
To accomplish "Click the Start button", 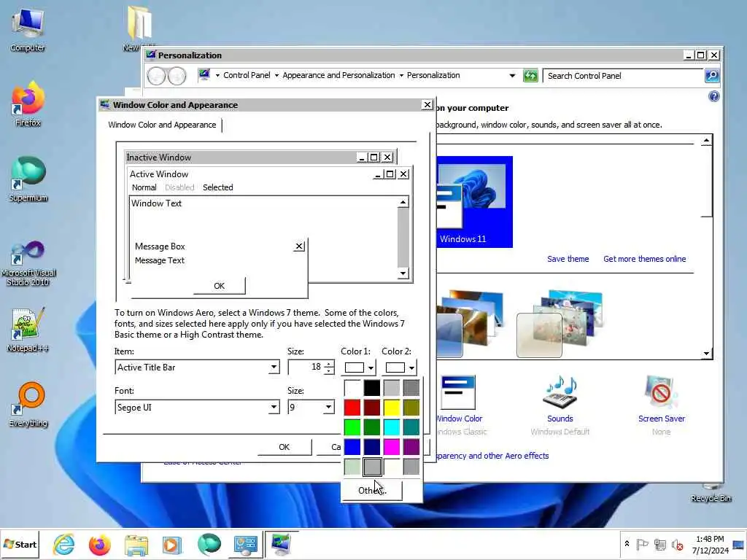I will coord(20,544).
